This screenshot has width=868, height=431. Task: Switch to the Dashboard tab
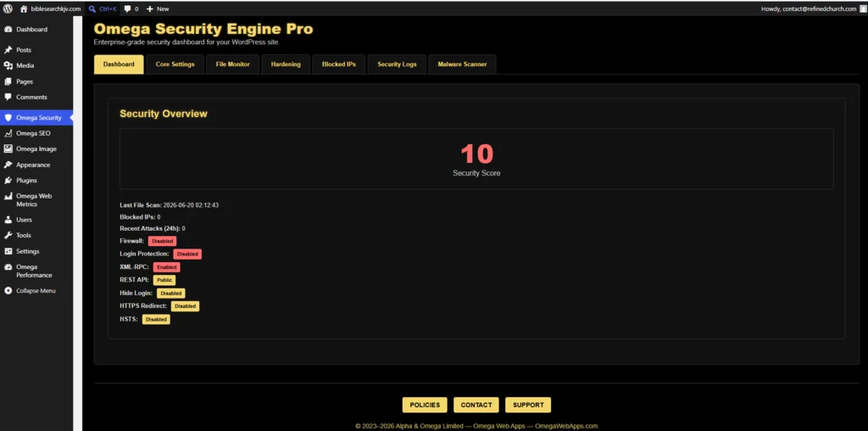[119, 64]
